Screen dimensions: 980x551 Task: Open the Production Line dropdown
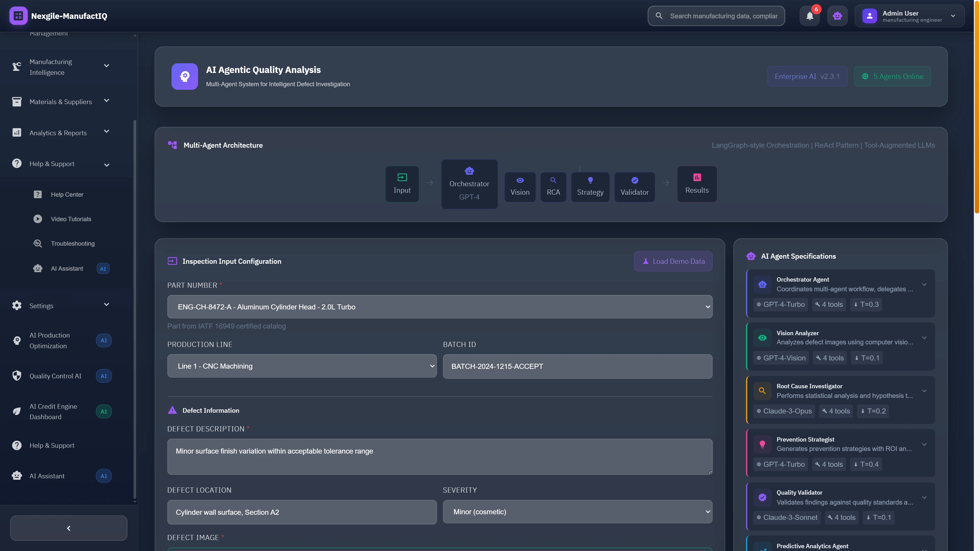tap(302, 366)
